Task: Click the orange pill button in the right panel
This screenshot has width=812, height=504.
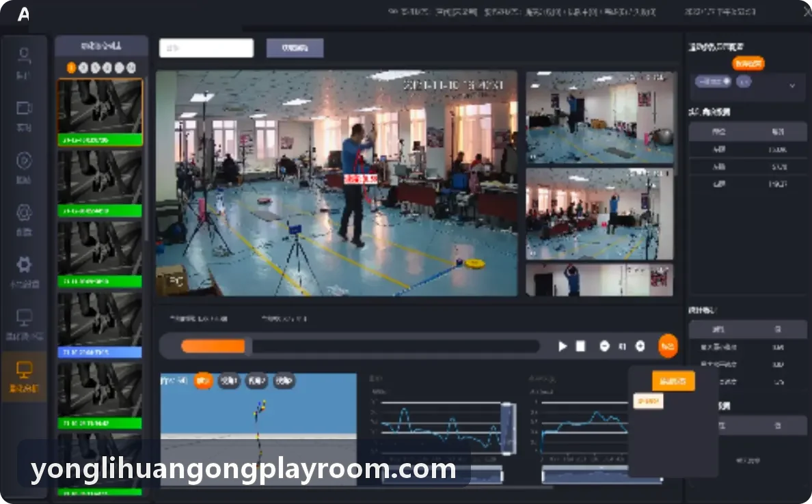Action: [748, 64]
